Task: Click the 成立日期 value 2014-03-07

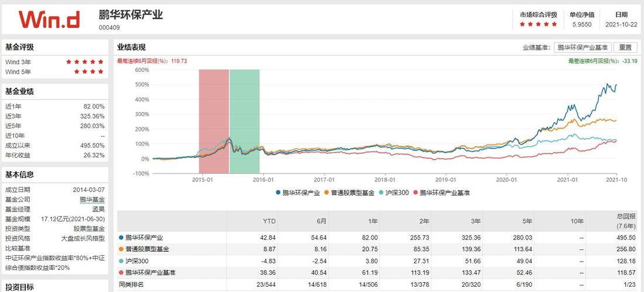Action: coord(89,190)
